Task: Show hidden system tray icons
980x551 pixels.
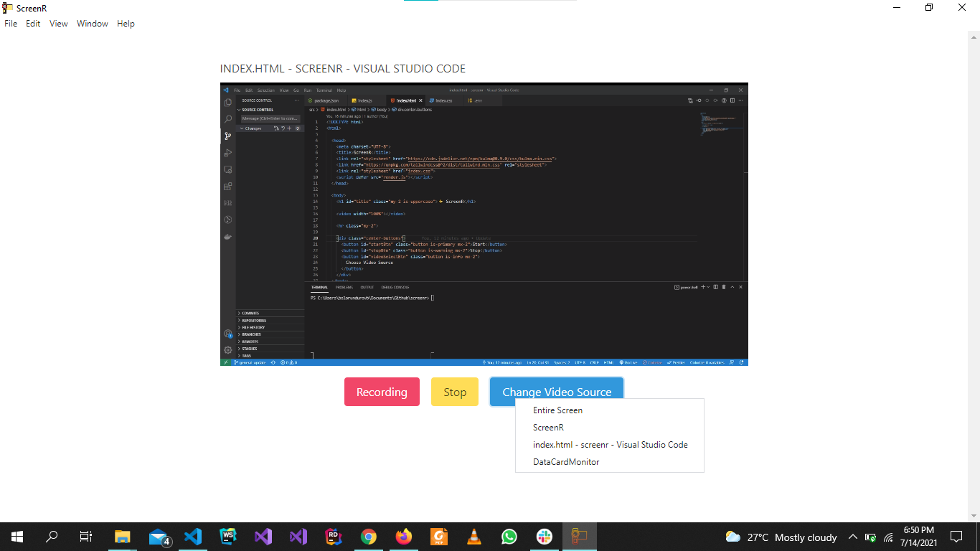Action: click(853, 537)
